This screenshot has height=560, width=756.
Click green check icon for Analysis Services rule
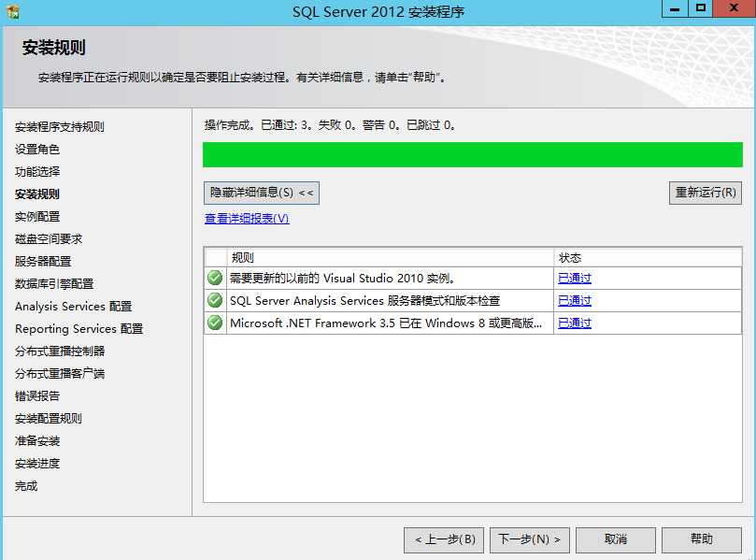tap(215, 300)
